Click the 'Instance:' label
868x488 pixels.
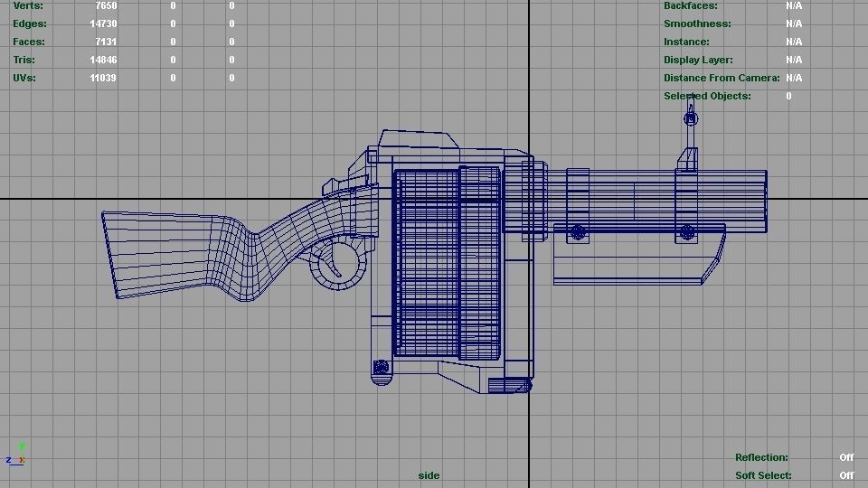(x=686, y=42)
